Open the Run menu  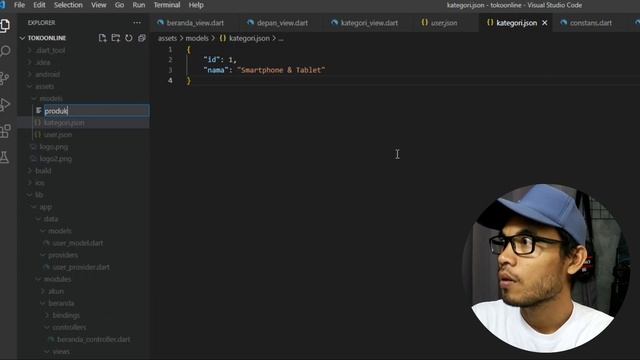139,5
